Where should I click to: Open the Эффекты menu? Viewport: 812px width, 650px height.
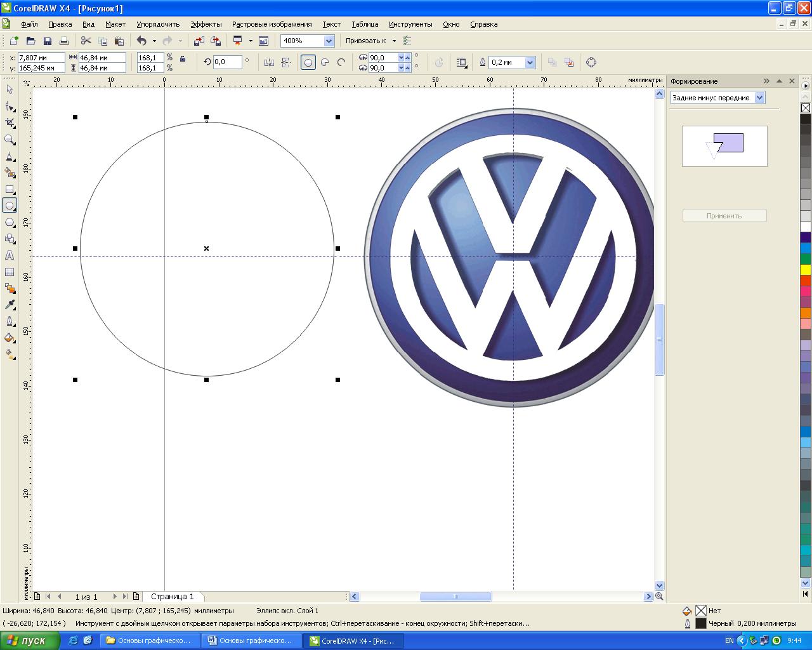click(206, 24)
